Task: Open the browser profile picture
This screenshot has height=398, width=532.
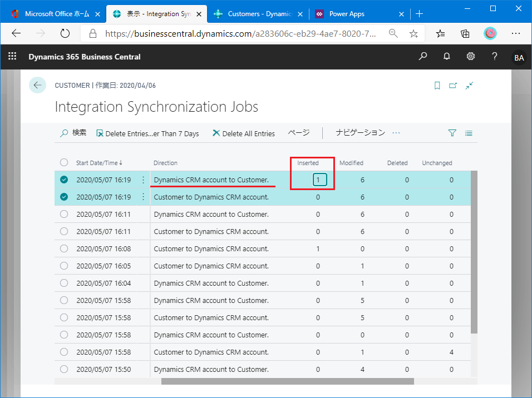Action: tap(490, 33)
